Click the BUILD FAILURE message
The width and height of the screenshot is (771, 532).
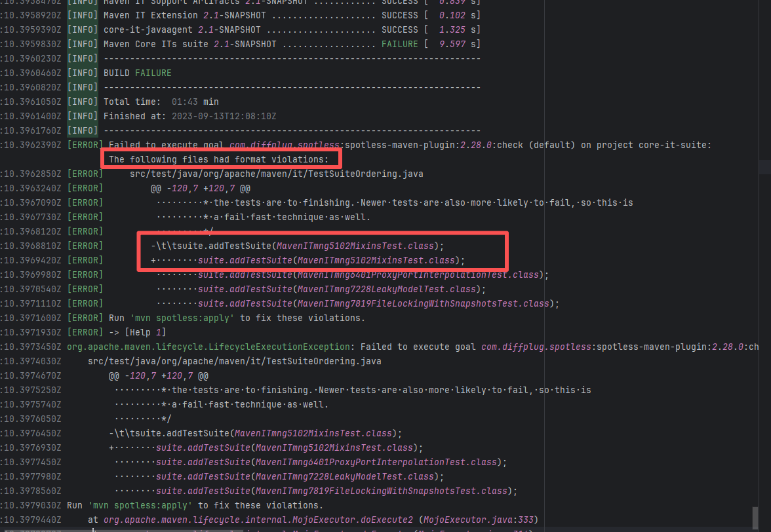pos(137,73)
